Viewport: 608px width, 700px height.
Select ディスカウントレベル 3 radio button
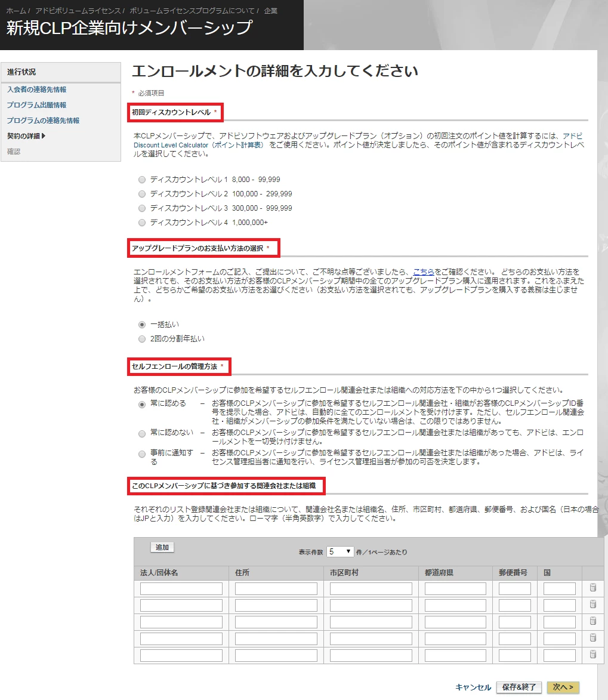coord(142,208)
